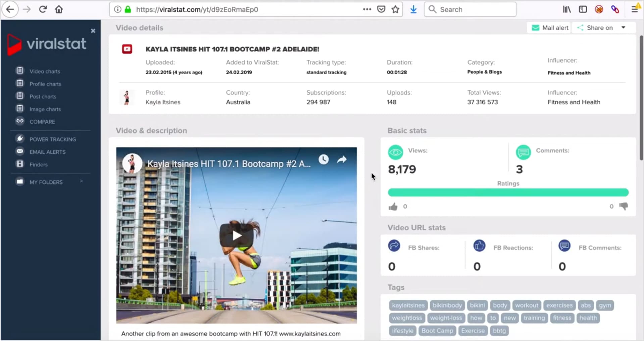Screen dimensions: 644x341
Task: Select the lifestyle tag
Action: coord(403,331)
